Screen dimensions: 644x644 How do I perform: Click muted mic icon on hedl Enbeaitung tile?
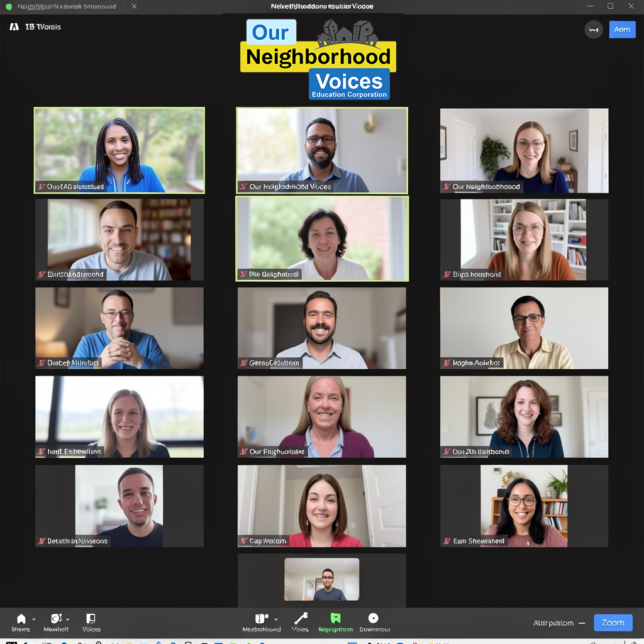click(41, 452)
